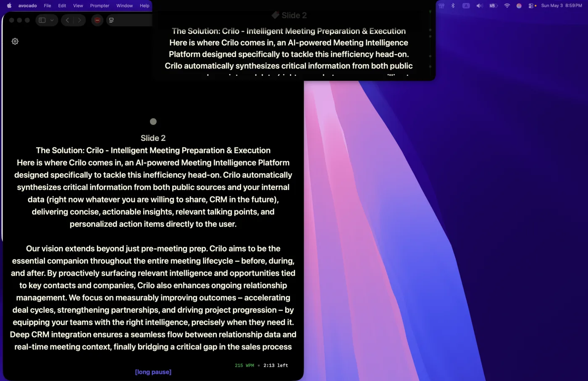Open the volume control in menu bar
Screen dimensions: 588x381
coord(479,5)
